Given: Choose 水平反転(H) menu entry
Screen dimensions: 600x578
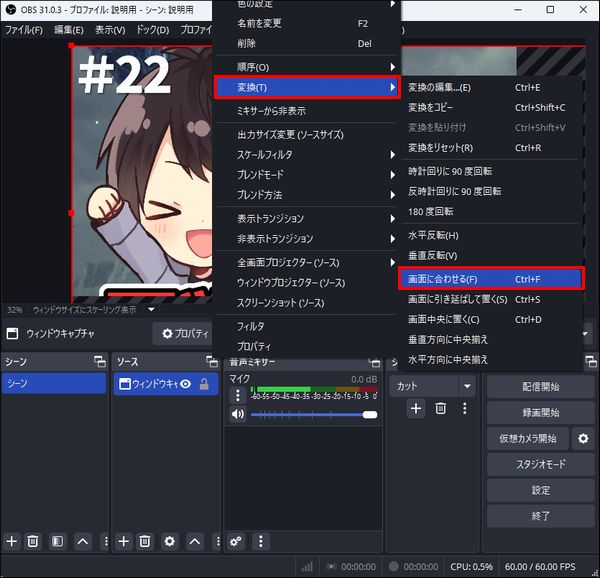Looking at the screenshot, I should click(491, 235).
